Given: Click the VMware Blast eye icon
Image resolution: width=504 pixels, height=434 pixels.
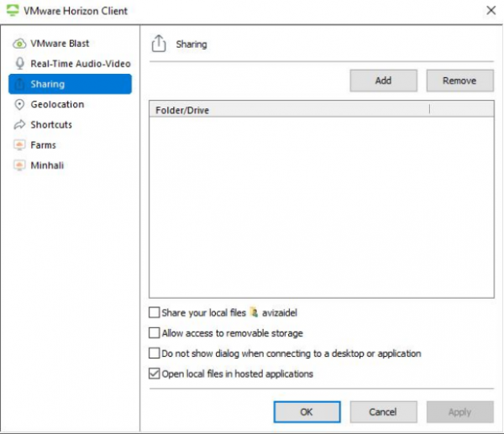Looking at the screenshot, I should point(19,44).
